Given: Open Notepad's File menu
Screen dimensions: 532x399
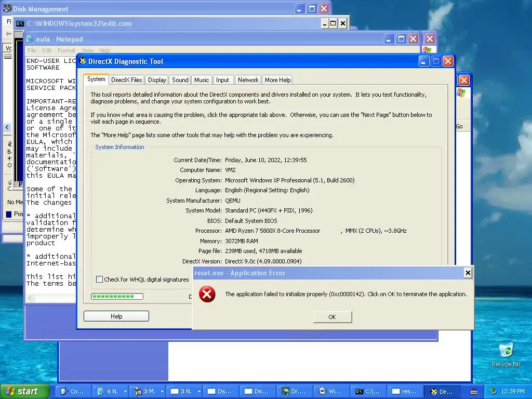Looking at the screenshot, I should [32, 50].
